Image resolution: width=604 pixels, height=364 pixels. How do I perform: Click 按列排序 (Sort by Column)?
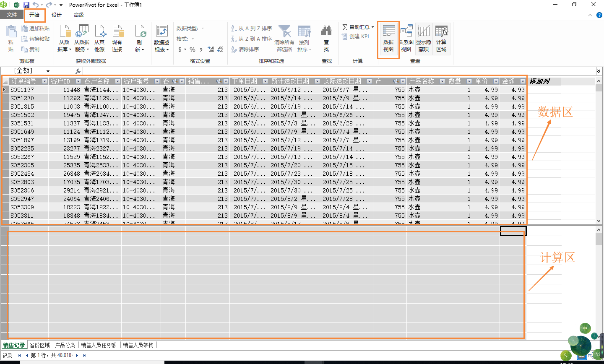coord(304,38)
